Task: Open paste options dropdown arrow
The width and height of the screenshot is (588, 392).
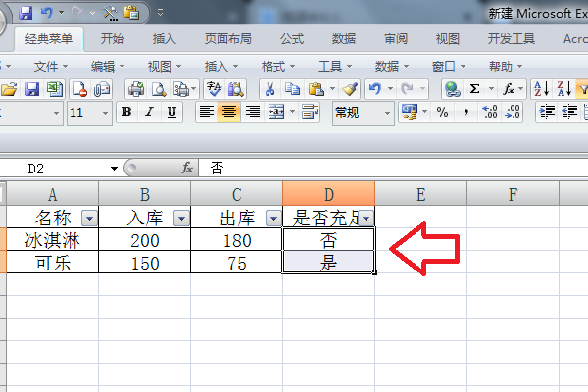Action: pyautogui.click(x=332, y=89)
